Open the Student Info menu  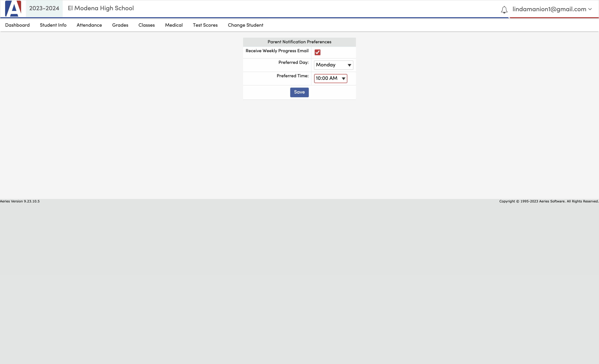pos(53,25)
